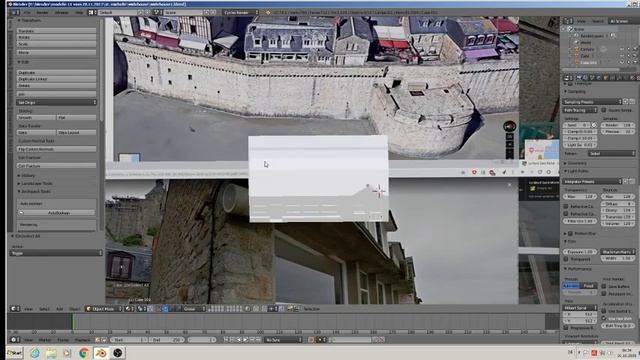Viewport: 640px width, 360px height.
Task: Click the viewport shading icon in 3D header
Action: click(130, 309)
